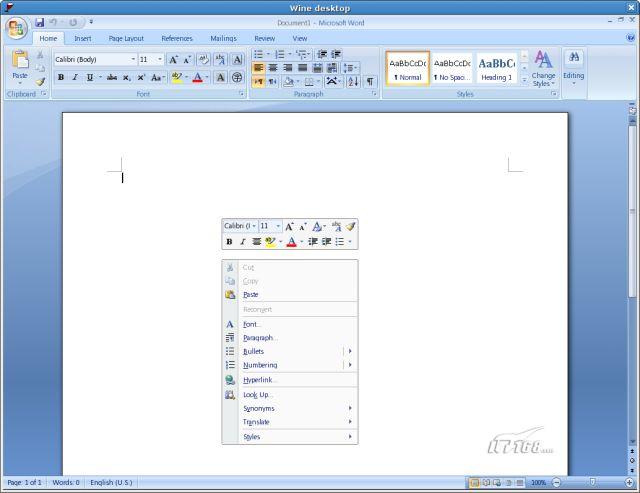640x493 pixels.
Task: Expand Font dialog launcher
Action: (x=242, y=94)
